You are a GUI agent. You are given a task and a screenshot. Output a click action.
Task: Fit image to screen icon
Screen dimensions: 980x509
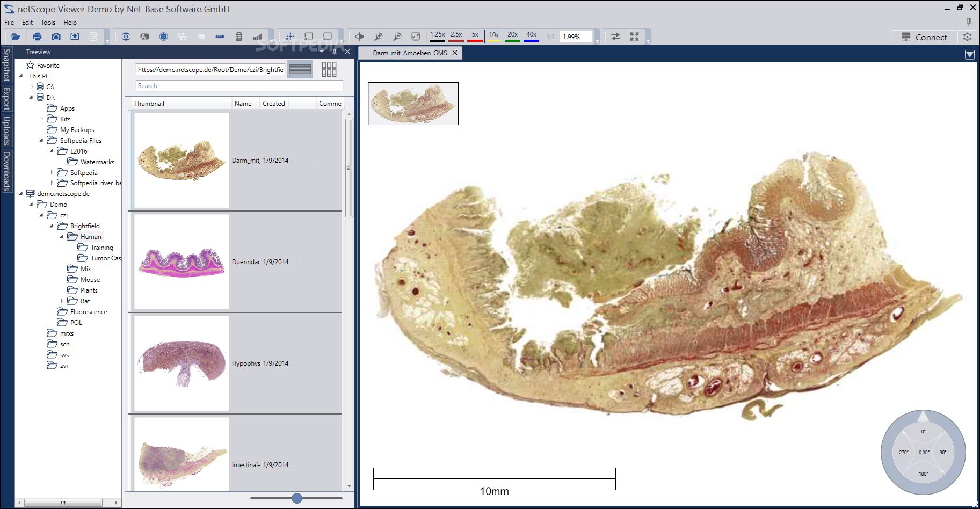[416, 37]
